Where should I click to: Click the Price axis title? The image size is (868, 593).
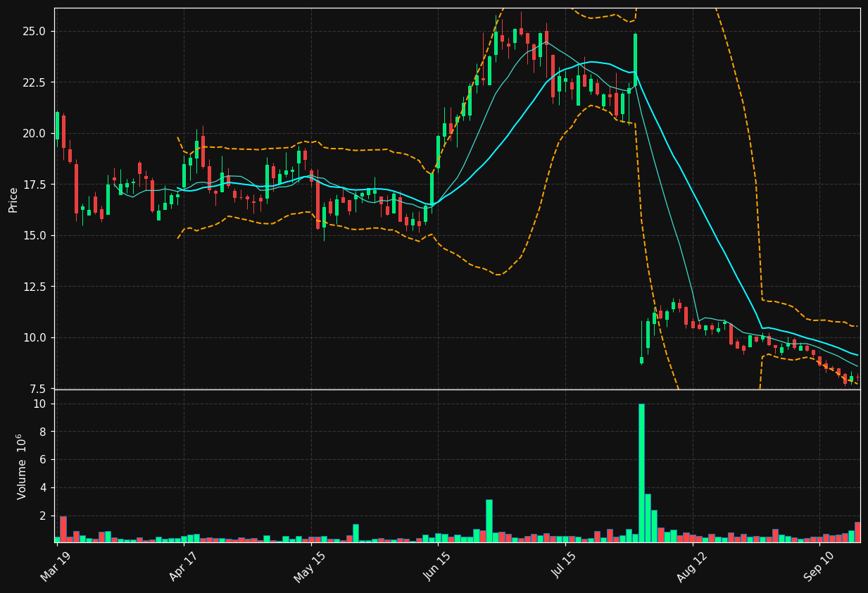(13, 199)
